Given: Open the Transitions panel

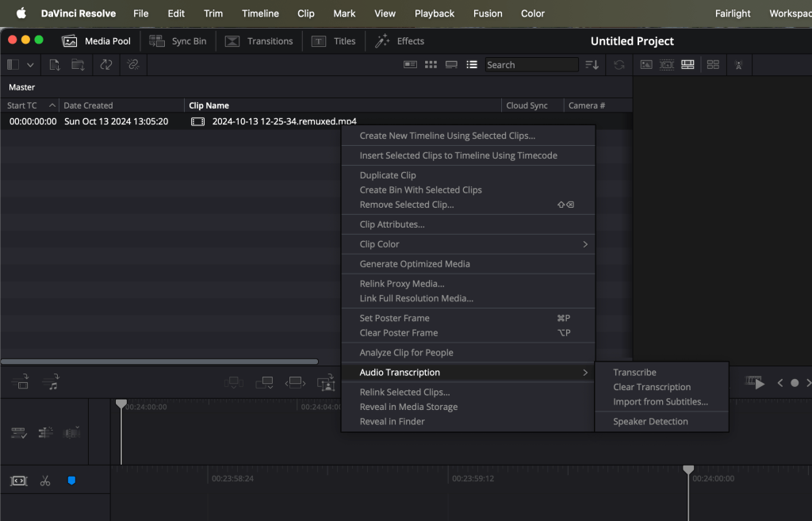Looking at the screenshot, I should [259, 41].
